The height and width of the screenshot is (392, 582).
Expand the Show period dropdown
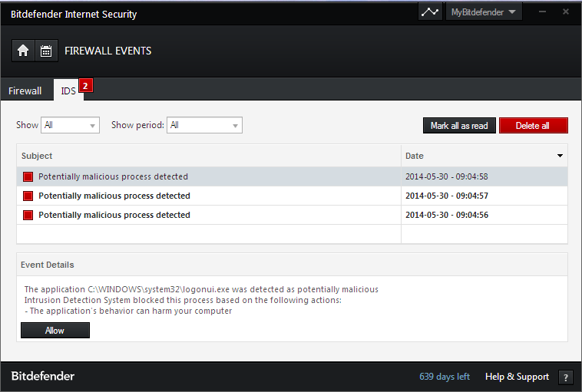(204, 125)
